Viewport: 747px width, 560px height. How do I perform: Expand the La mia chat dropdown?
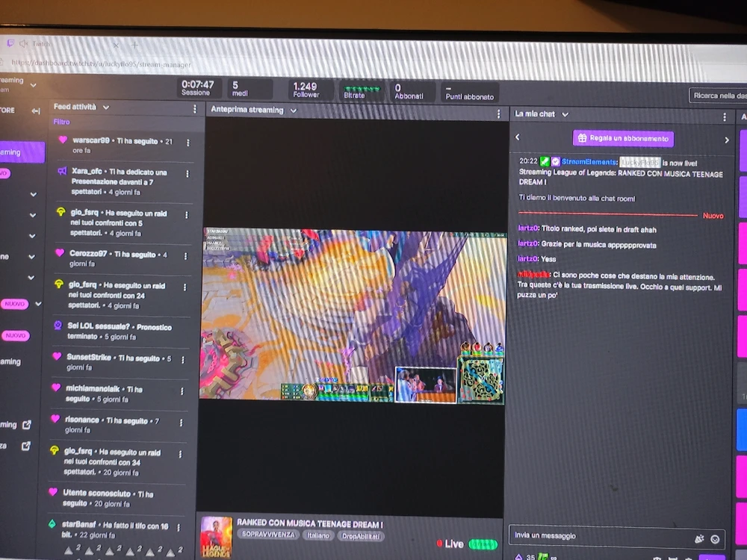tap(565, 114)
